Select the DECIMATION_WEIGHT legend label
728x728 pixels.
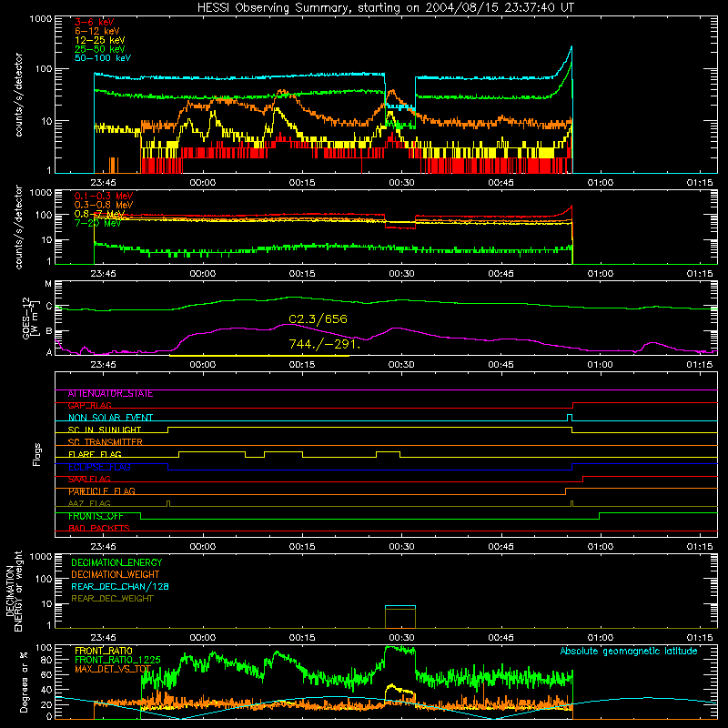tap(116, 575)
